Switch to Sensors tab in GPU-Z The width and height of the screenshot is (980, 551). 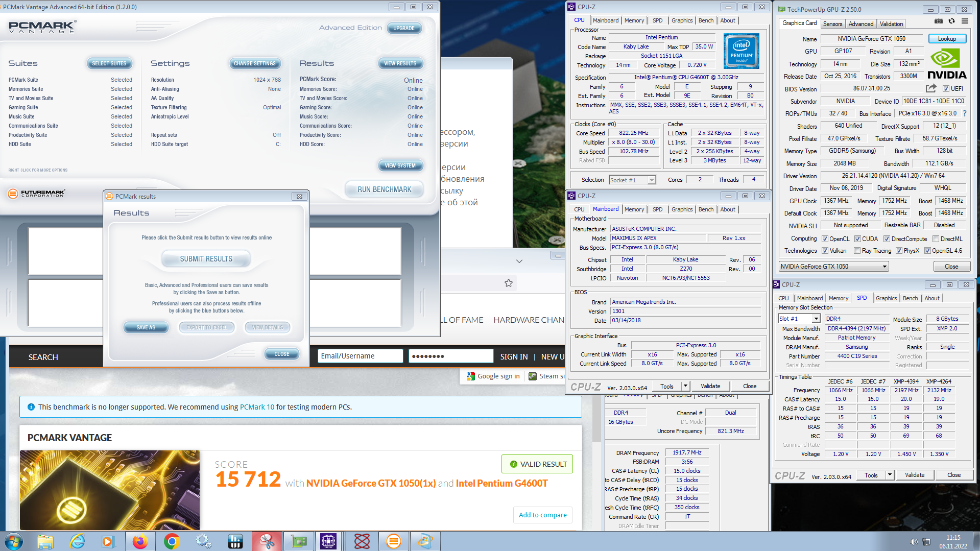[x=832, y=24]
